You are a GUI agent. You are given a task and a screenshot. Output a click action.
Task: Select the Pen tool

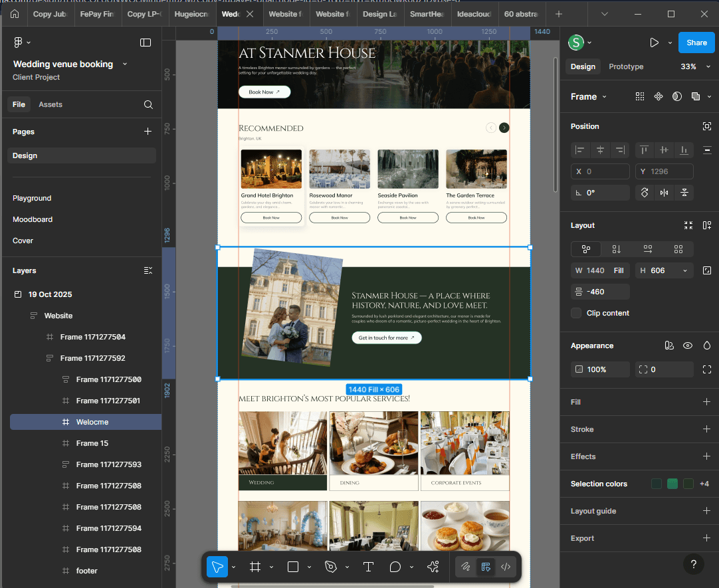(331, 567)
